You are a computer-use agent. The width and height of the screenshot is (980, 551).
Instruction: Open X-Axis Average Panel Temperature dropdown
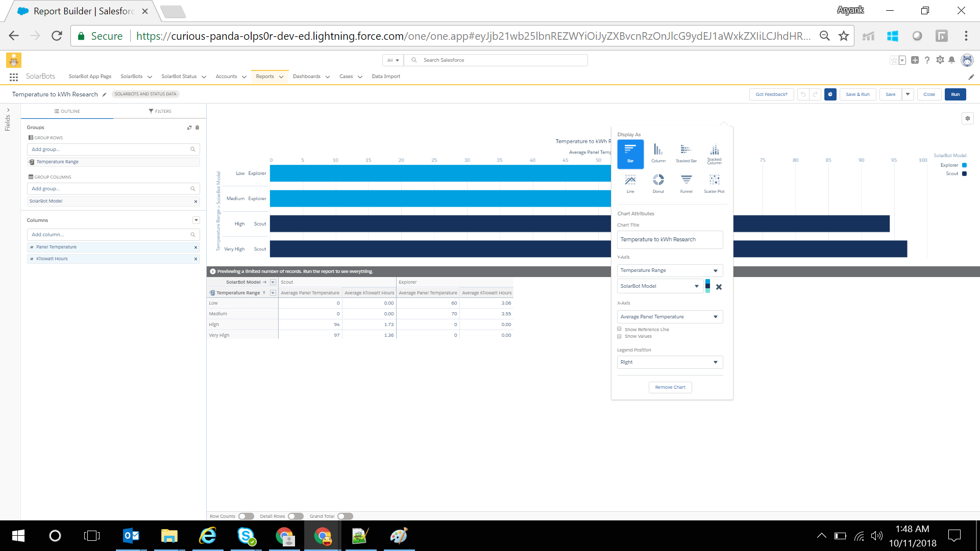pos(670,317)
